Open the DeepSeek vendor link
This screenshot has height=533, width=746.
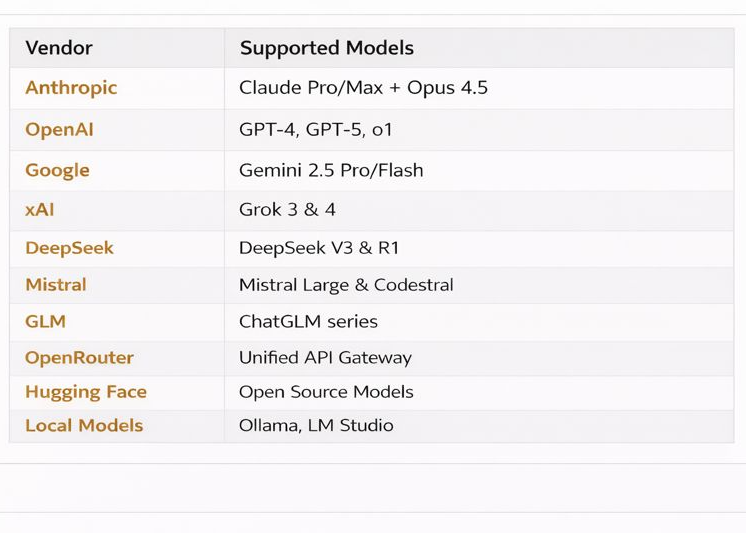coord(69,248)
